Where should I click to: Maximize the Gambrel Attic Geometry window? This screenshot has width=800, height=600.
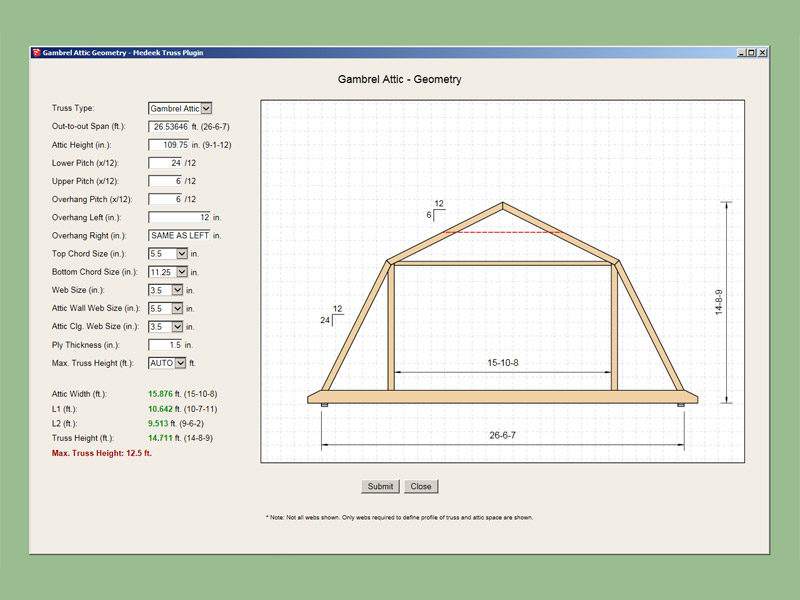pyautogui.click(x=752, y=53)
